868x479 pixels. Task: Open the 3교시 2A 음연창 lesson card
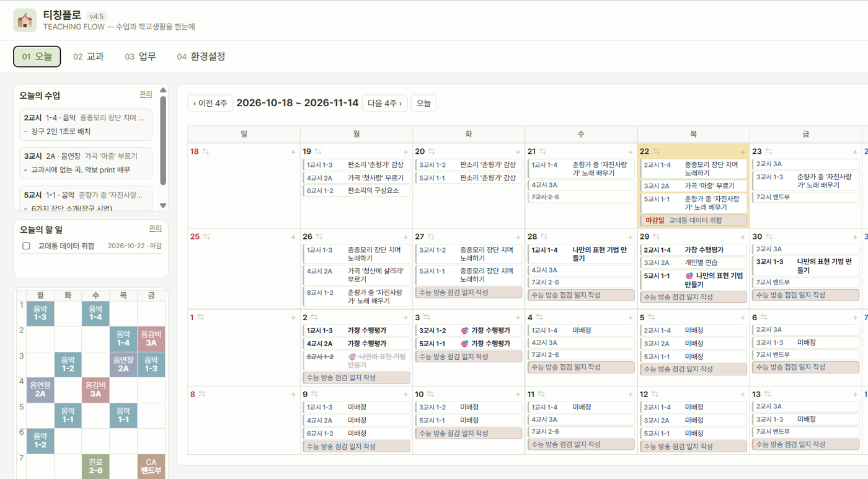86,163
